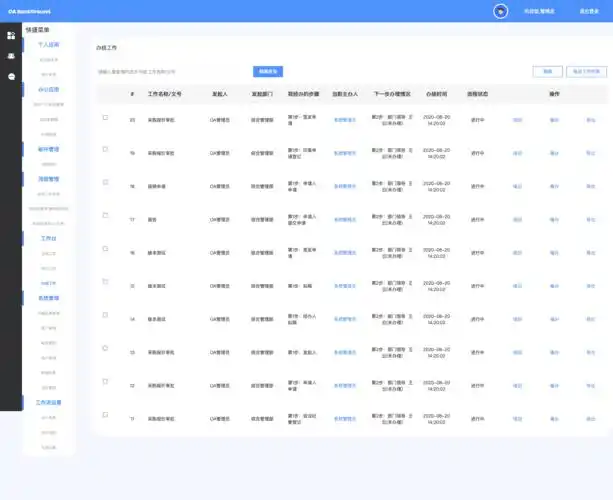Open the users group icon in dark sidebar
Screen dimensions: 613x500
click(x=11, y=56)
